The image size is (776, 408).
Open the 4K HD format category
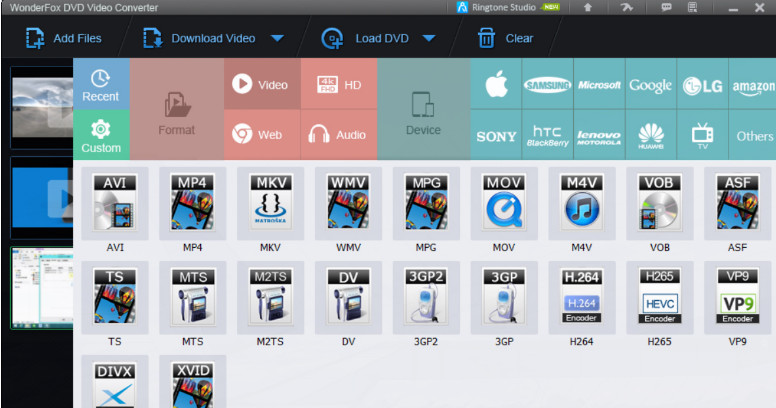(339, 84)
